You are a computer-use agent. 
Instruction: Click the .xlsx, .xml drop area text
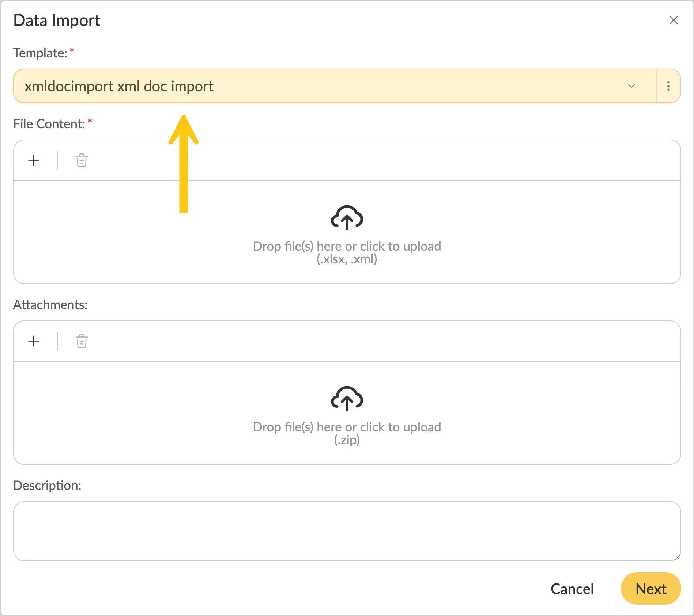point(347,252)
